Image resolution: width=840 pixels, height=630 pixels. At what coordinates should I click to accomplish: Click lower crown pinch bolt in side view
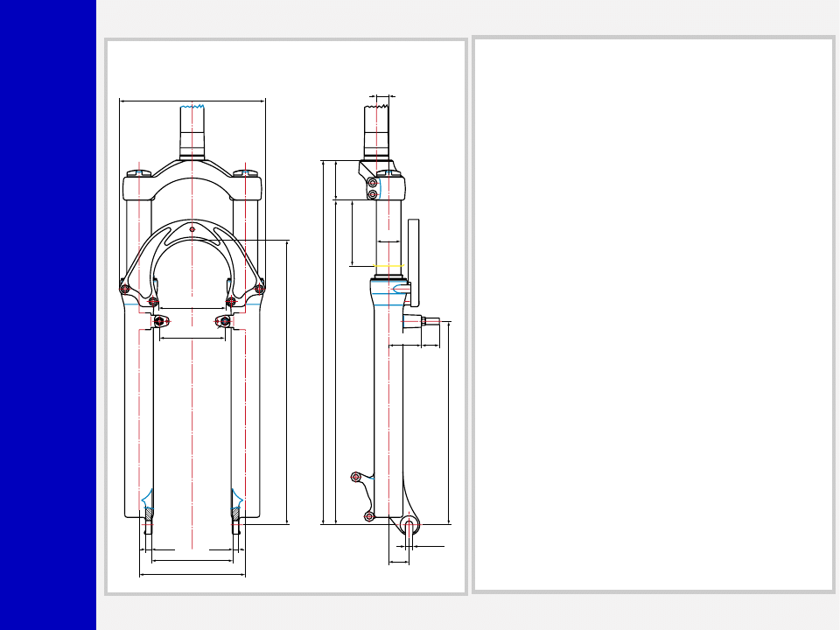coord(372,194)
